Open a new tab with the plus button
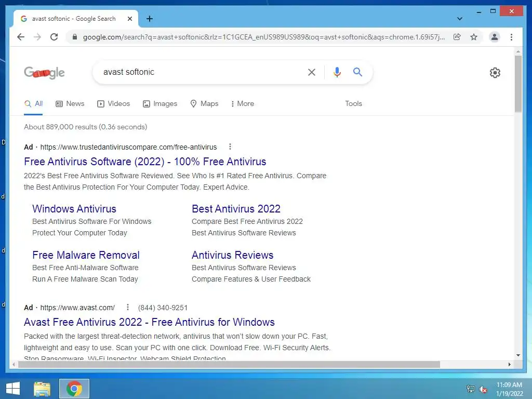Screen dimensions: 532x399 (x=150, y=19)
